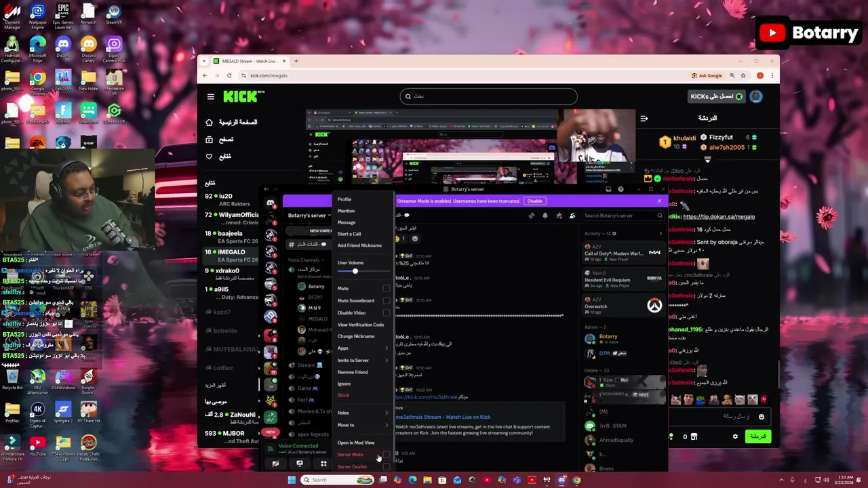Image resolution: width=868 pixels, height=488 pixels.
Task: Turn on camera in Discord voice panel
Action: click(275, 464)
